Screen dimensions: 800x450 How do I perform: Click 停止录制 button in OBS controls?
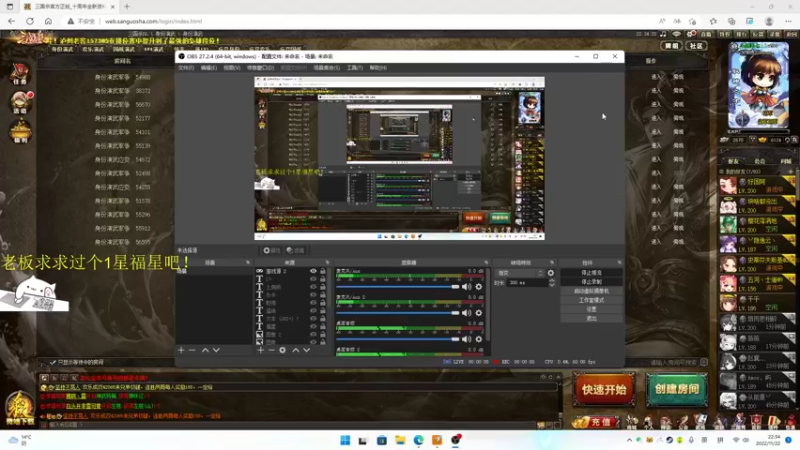(591, 282)
